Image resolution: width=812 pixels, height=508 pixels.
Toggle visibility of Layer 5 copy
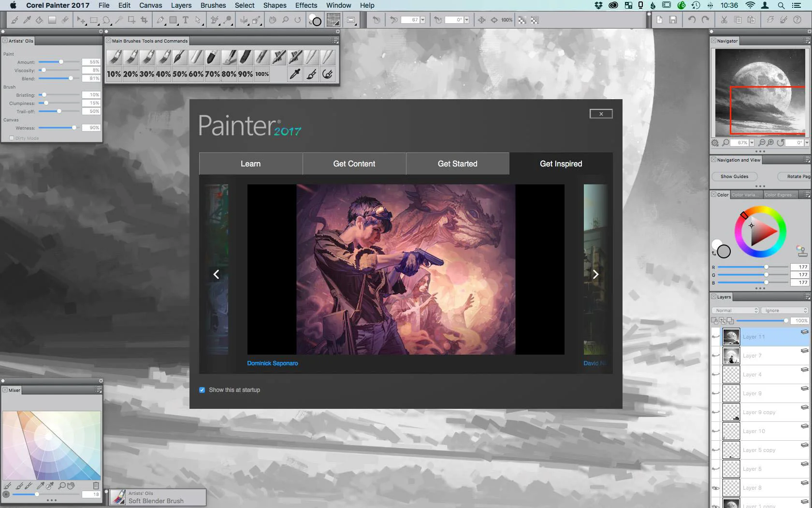716,450
